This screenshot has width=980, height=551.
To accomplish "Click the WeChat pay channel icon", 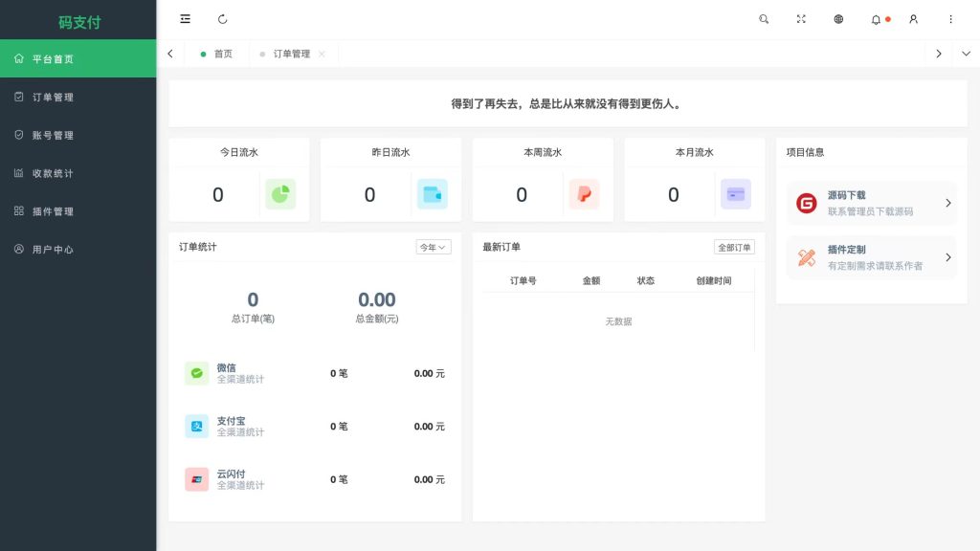I will coord(196,373).
